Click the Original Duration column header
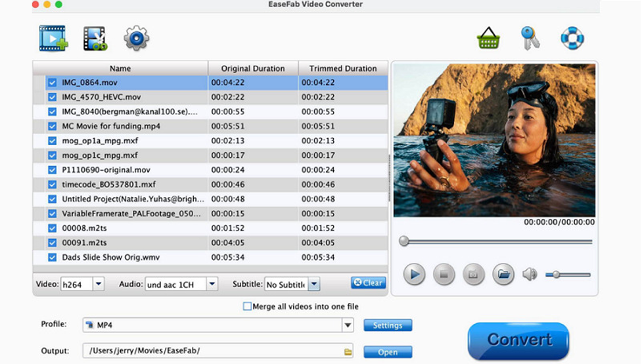The width and height of the screenshot is (642, 364). [x=253, y=68]
